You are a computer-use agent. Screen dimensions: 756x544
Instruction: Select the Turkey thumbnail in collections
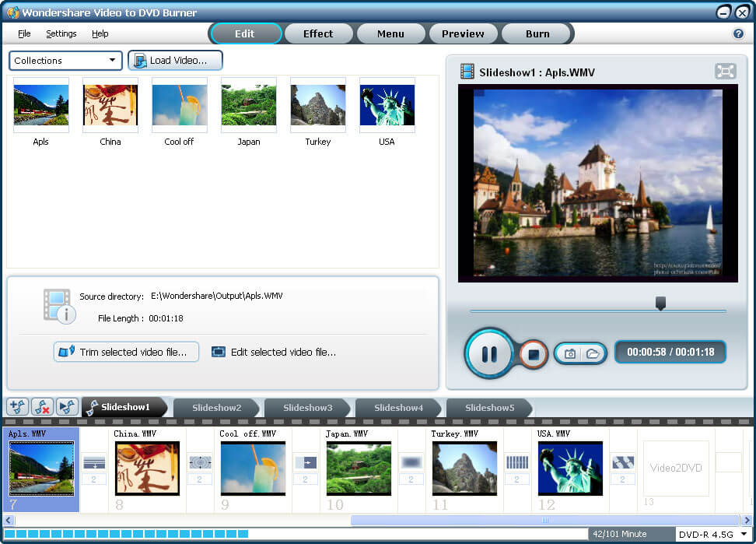pyautogui.click(x=317, y=106)
